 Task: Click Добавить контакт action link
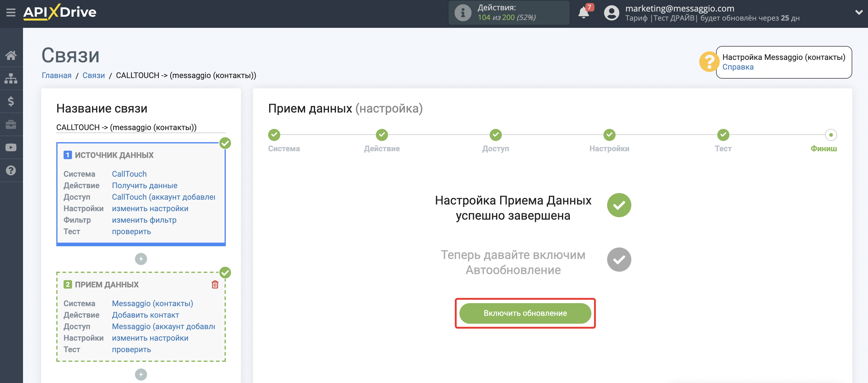tap(145, 315)
